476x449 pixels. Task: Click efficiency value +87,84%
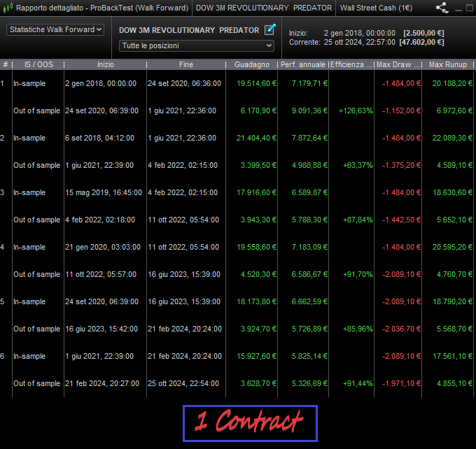358,220
